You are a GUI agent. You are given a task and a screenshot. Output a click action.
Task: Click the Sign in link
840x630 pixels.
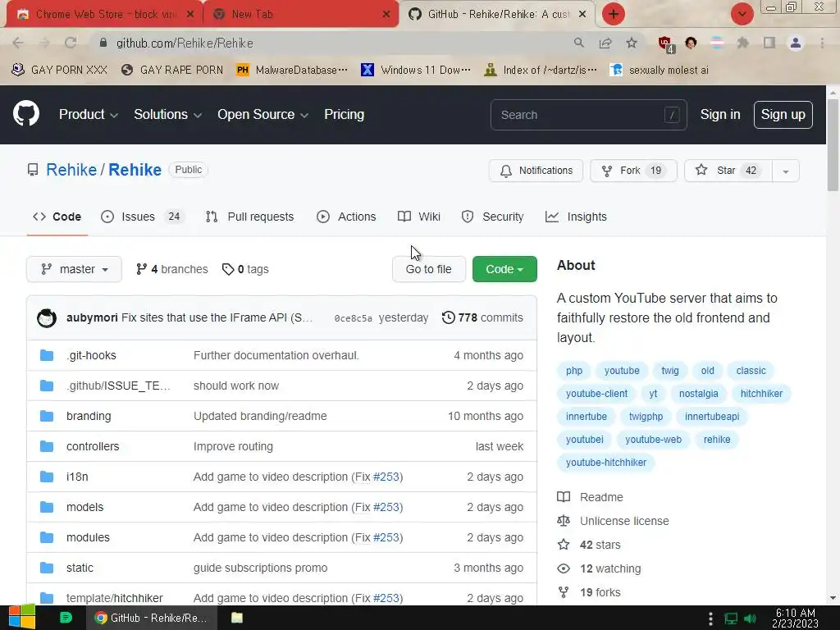click(720, 115)
